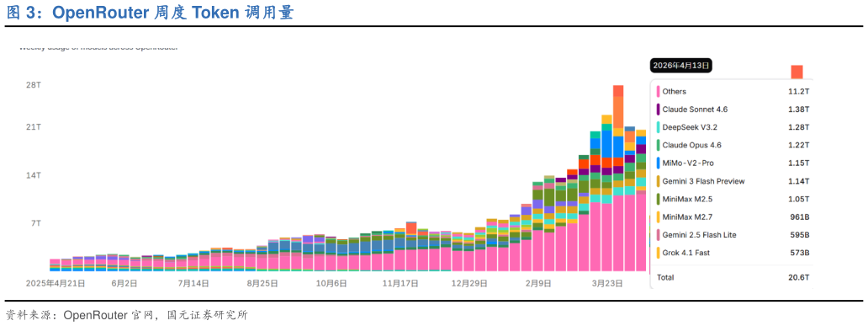The height and width of the screenshot is (326, 868).
Task: Click the 573B value
Action: [800, 253]
